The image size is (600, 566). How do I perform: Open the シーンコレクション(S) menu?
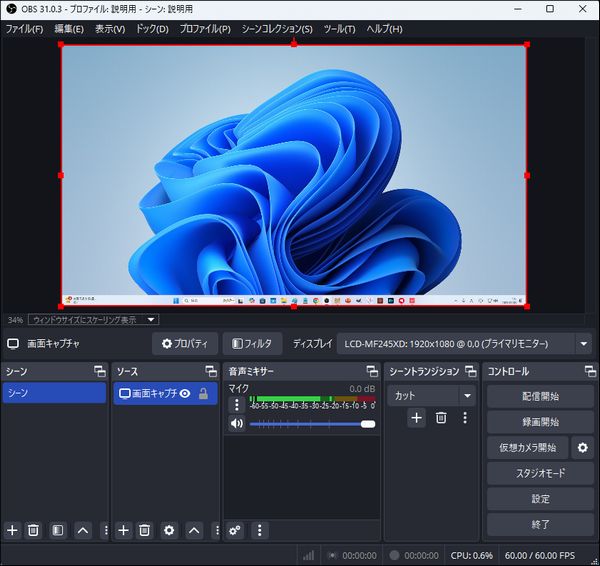pyautogui.click(x=277, y=29)
